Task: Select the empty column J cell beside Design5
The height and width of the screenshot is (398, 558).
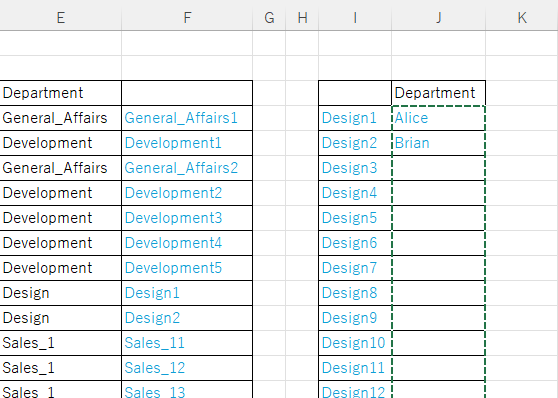Action: tap(438, 218)
